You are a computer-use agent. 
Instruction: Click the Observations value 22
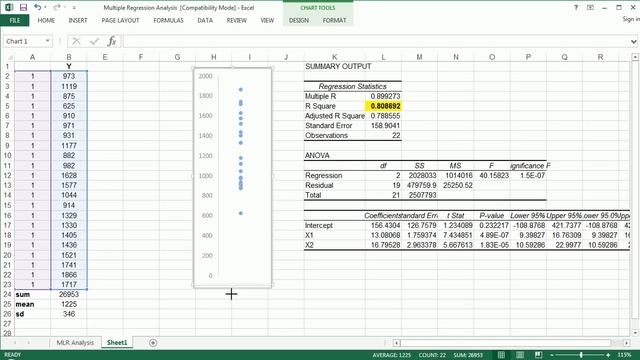(x=383, y=136)
